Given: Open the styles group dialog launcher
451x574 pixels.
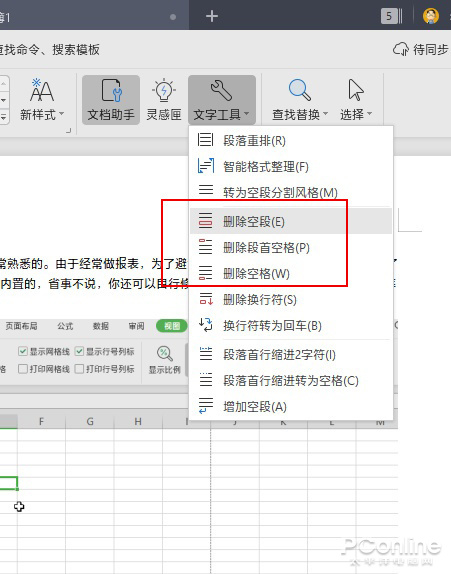Looking at the screenshot, I should 68,131.
